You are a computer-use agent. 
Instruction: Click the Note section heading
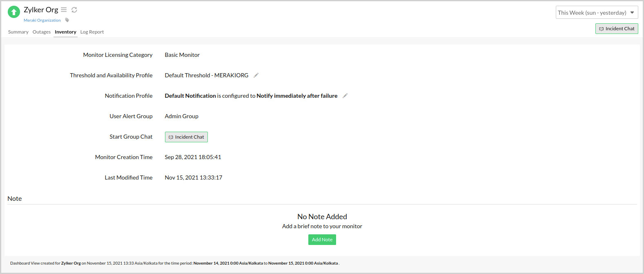(x=15, y=199)
